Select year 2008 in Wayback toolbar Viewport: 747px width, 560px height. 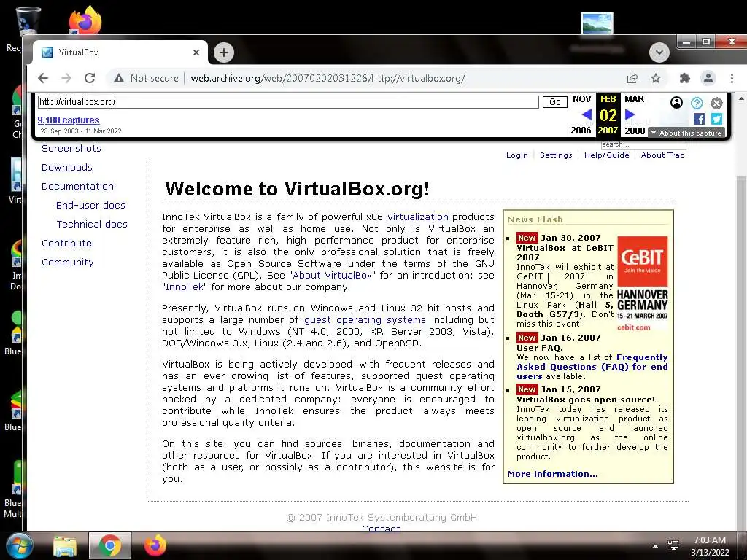pos(635,131)
